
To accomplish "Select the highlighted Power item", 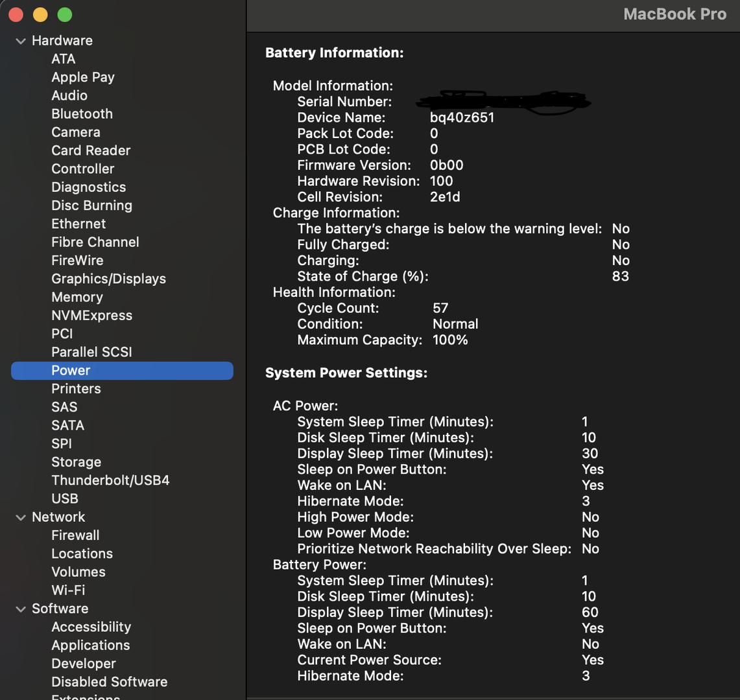I will 122,371.
